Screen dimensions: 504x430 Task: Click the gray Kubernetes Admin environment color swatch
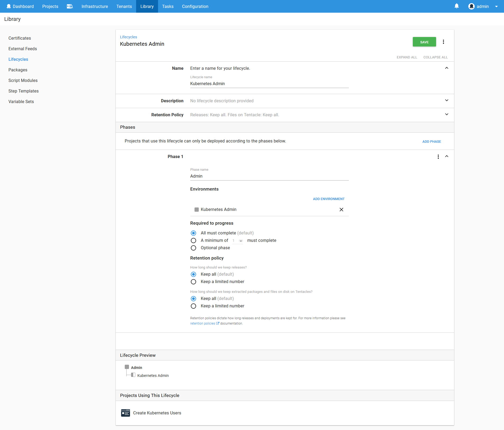click(x=196, y=210)
